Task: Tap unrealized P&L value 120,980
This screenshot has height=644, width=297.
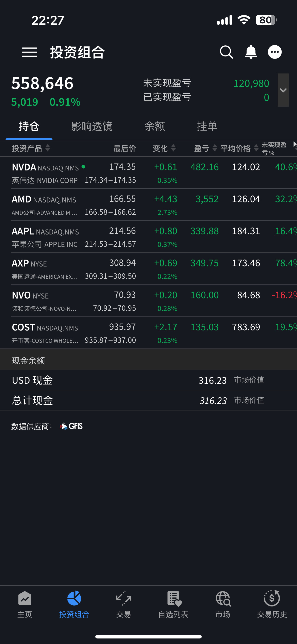Action: [x=251, y=83]
